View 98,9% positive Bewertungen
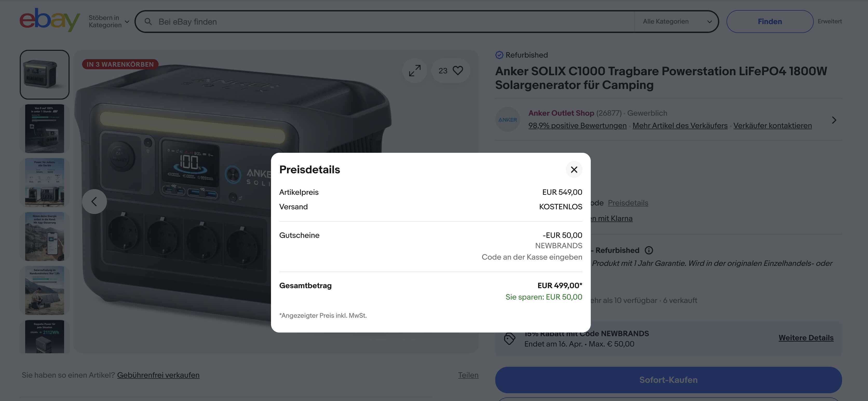Image resolution: width=868 pixels, height=401 pixels. 577,126
